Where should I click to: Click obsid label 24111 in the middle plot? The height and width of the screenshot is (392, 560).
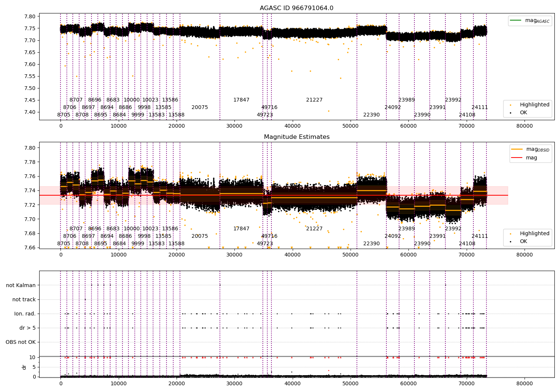pyautogui.click(x=480, y=236)
